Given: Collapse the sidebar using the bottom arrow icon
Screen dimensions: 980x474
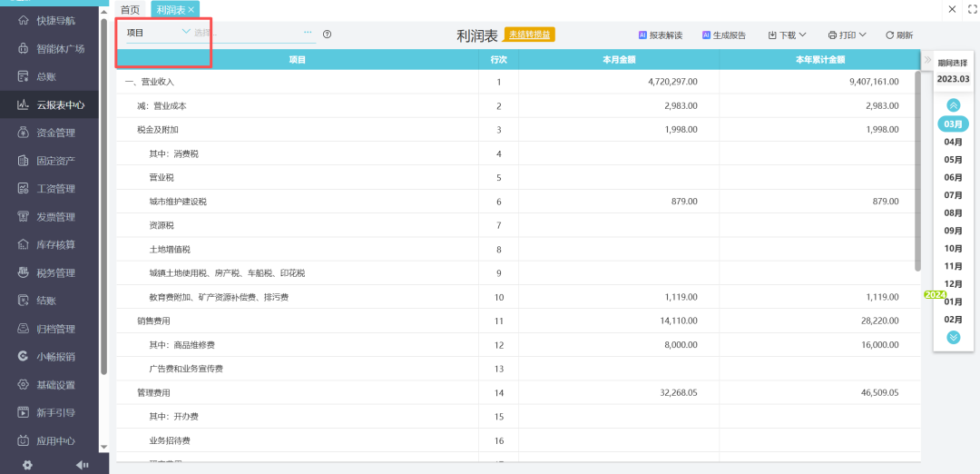Looking at the screenshot, I should tap(82, 465).
